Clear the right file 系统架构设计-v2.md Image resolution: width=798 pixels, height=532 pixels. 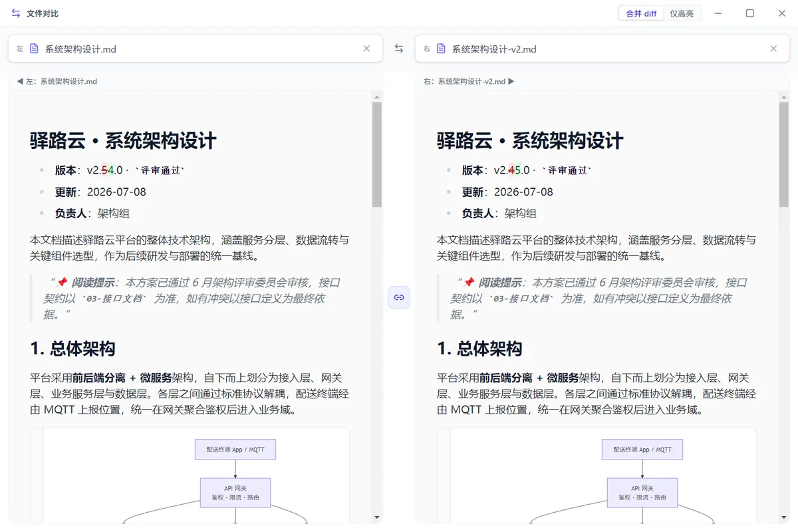773,49
